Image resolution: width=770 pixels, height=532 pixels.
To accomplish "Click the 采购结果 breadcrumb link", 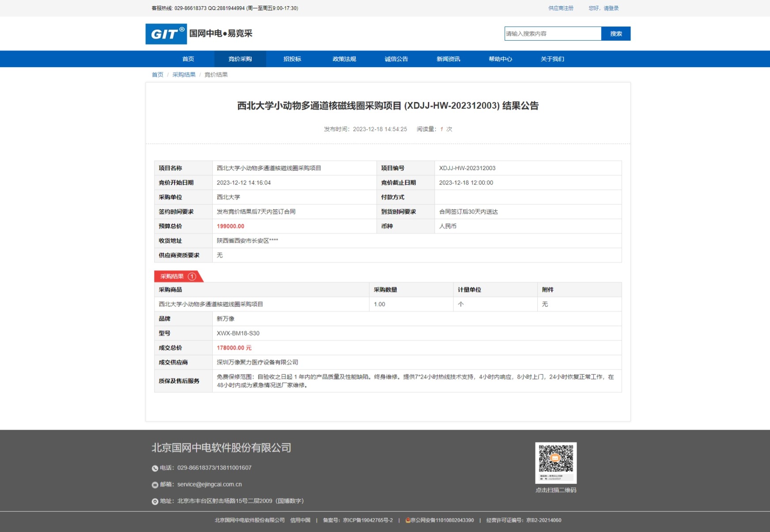I will 184,75.
